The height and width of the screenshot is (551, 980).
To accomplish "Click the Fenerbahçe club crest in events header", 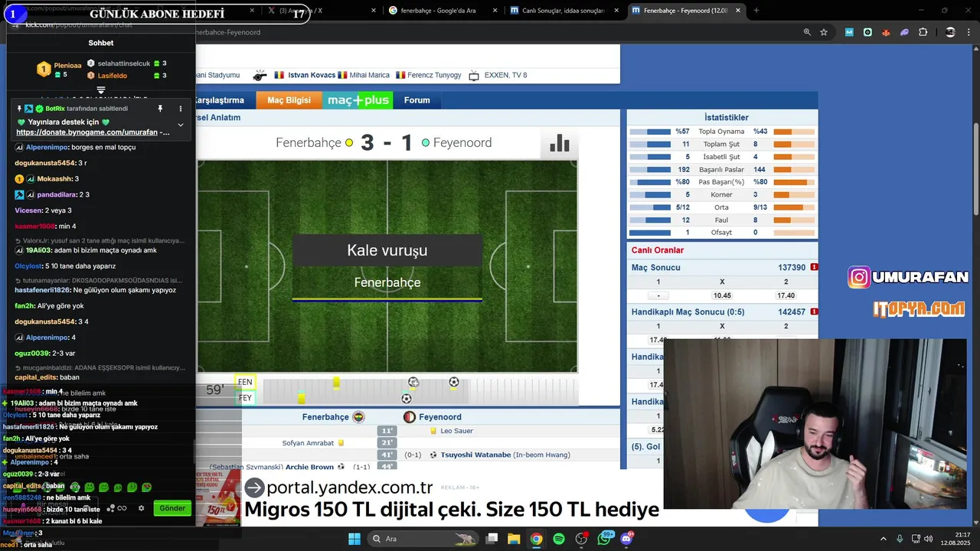I will click(x=358, y=417).
